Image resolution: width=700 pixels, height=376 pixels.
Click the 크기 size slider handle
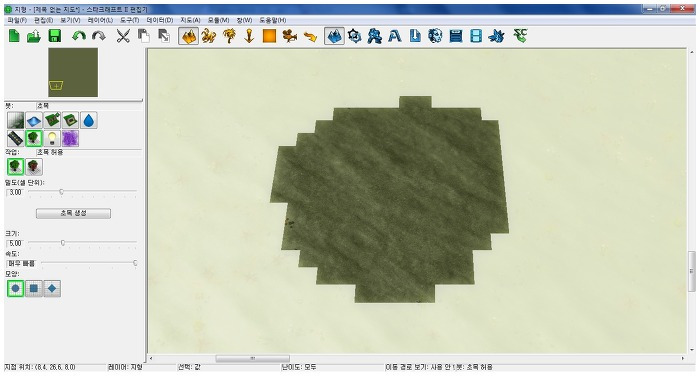point(62,243)
